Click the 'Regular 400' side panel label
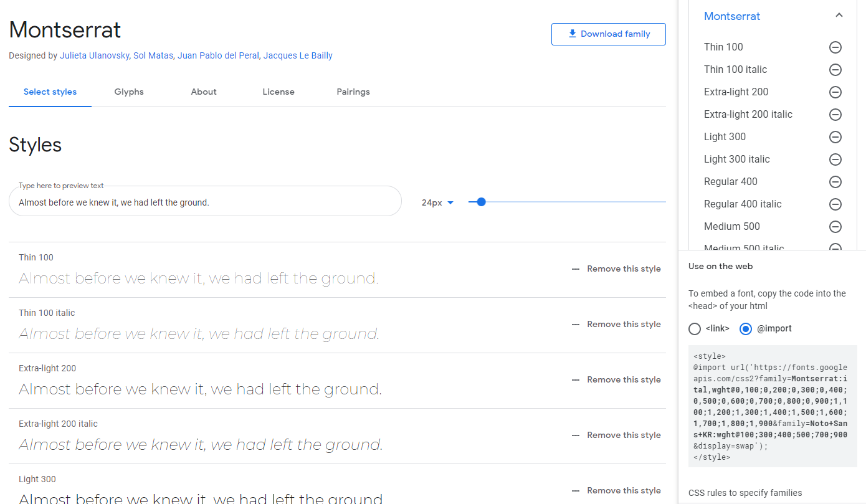866x504 pixels. (731, 182)
